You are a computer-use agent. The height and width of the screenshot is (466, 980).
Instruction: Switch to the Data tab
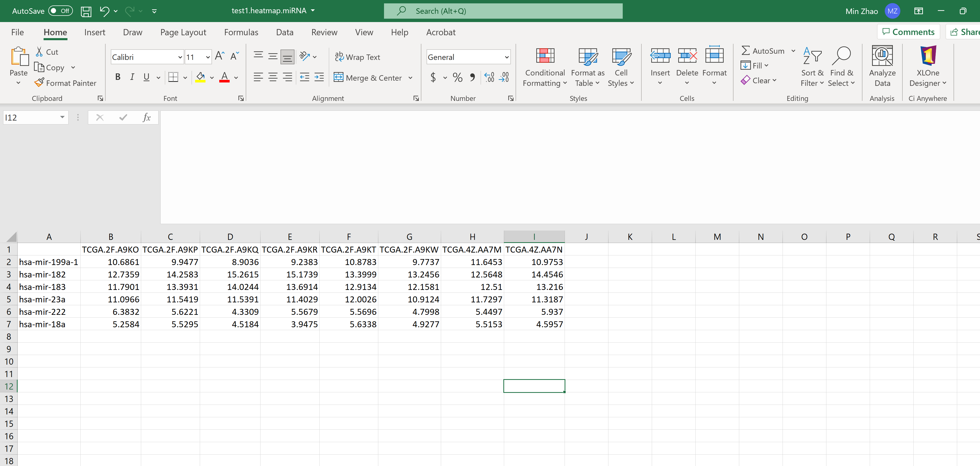(x=285, y=32)
